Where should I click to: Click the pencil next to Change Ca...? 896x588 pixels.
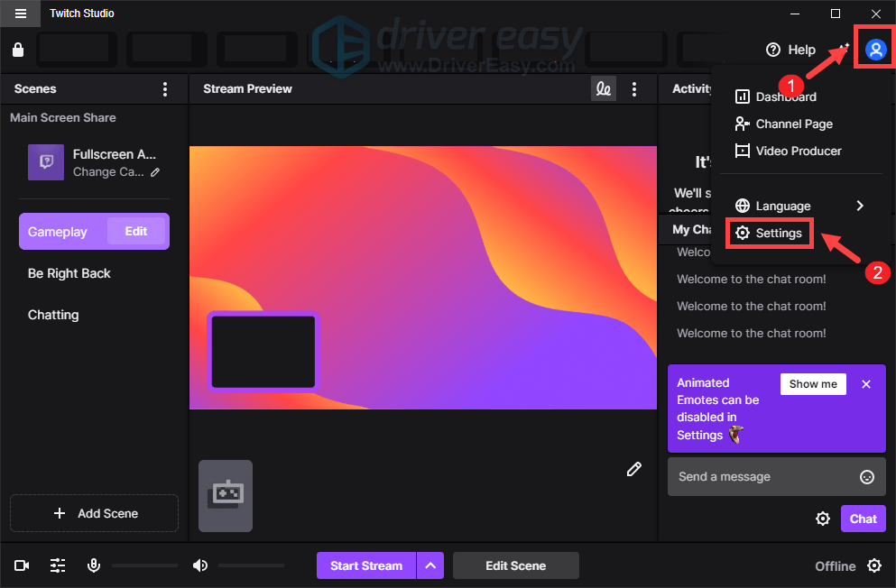pyautogui.click(x=155, y=172)
